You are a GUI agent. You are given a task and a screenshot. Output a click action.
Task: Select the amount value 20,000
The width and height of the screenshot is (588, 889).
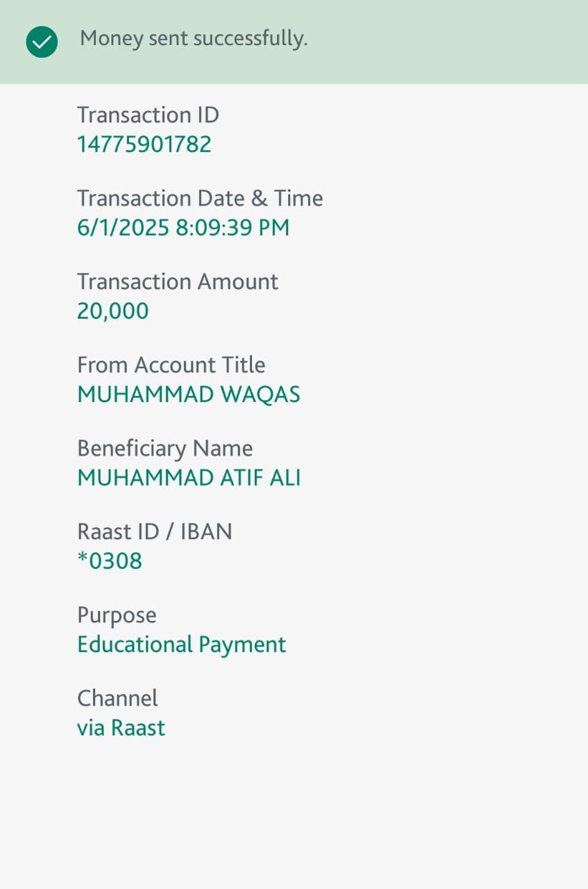[x=112, y=311]
